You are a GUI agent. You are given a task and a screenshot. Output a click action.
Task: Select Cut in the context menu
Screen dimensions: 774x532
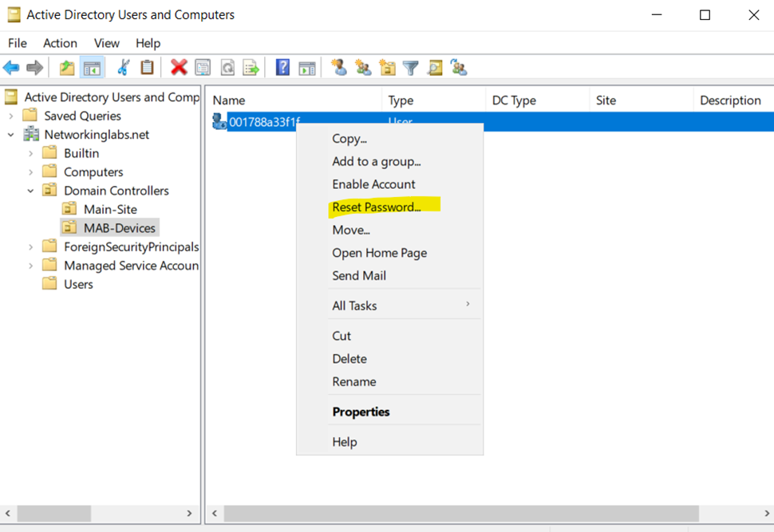click(389, 336)
